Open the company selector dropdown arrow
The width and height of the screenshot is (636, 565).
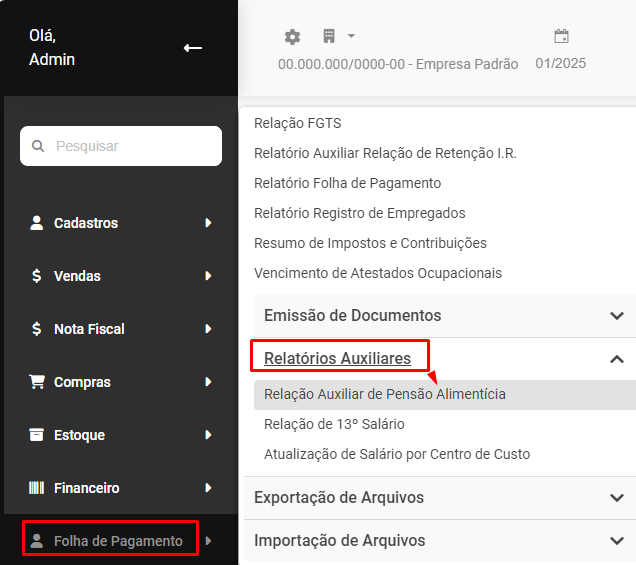(x=351, y=36)
